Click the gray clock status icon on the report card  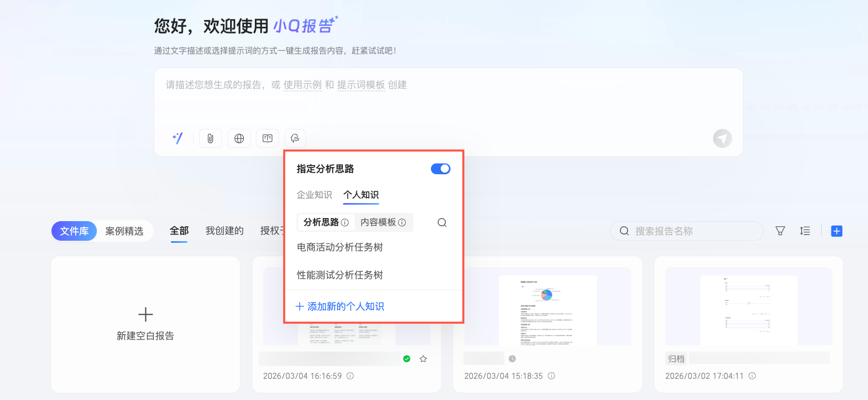point(512,359)
